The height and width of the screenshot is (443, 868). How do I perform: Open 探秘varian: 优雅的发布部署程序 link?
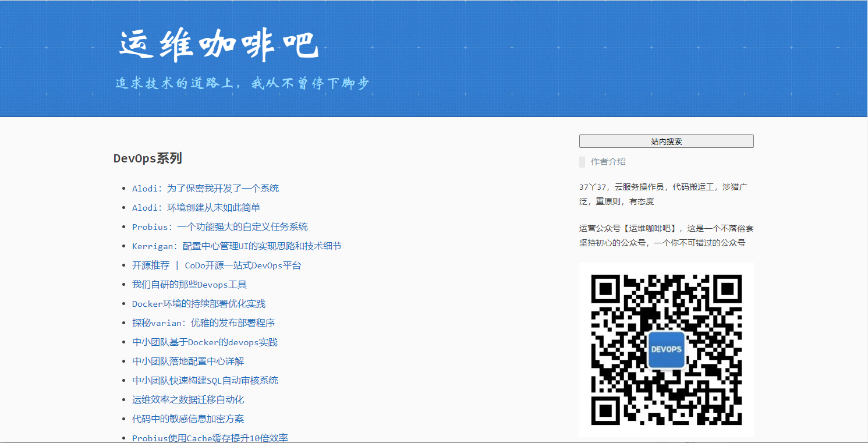(x=203, y=323)
